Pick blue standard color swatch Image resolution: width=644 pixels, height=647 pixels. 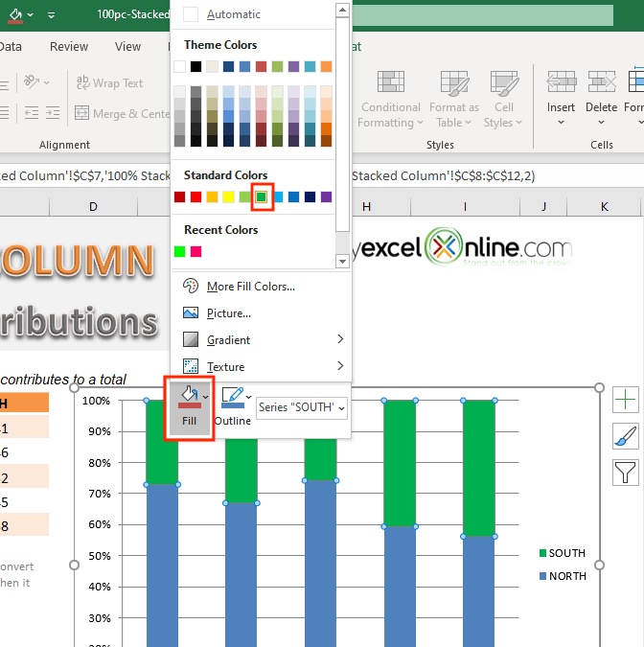pos(294,197)
